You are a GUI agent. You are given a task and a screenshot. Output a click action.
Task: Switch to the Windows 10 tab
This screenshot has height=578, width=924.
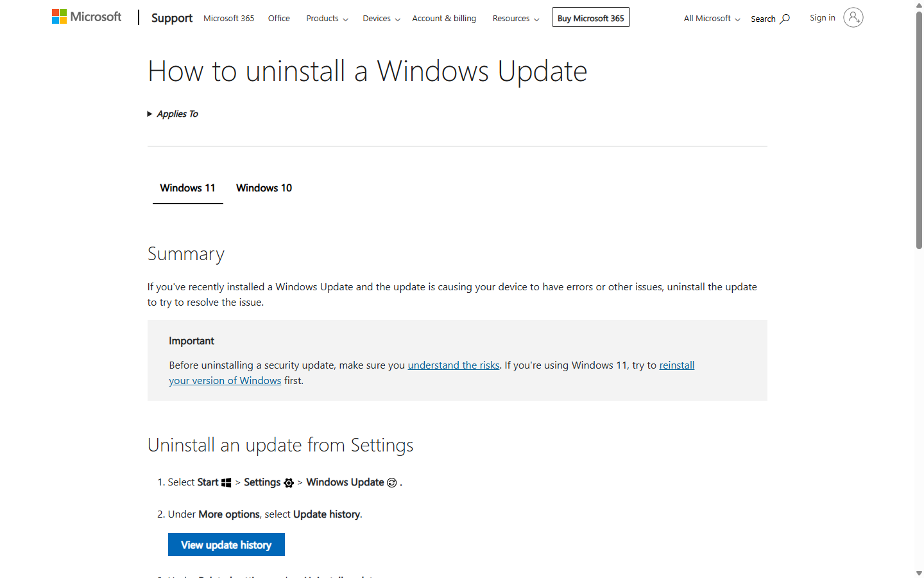pyautogui.click(x=264, y=188)
